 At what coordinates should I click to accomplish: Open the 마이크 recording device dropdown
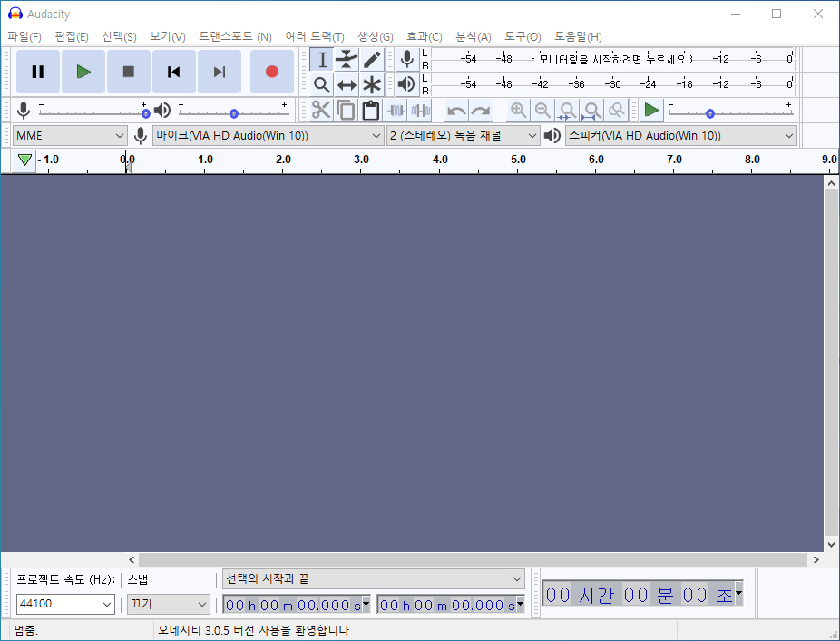(x=268, y=136)
